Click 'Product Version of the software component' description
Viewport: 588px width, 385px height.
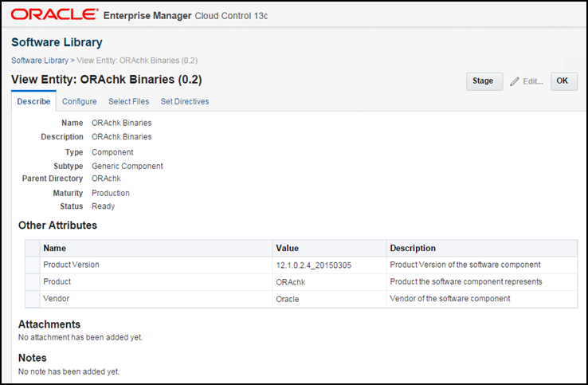click(465, 265)
